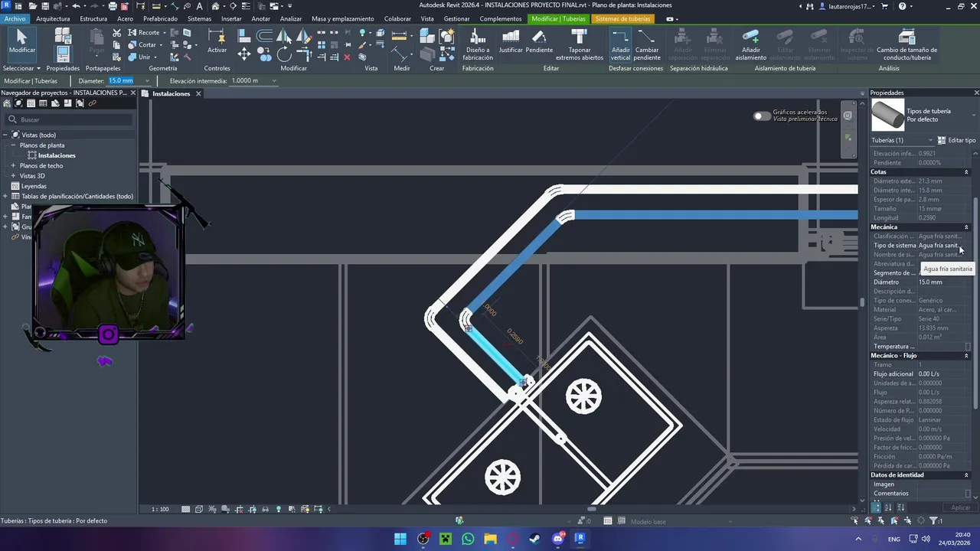Image resolution: width=980 pixels, height=551 pixels.
Task: Open the Elevación intermedia dropdown
Action: click(274, 80)
